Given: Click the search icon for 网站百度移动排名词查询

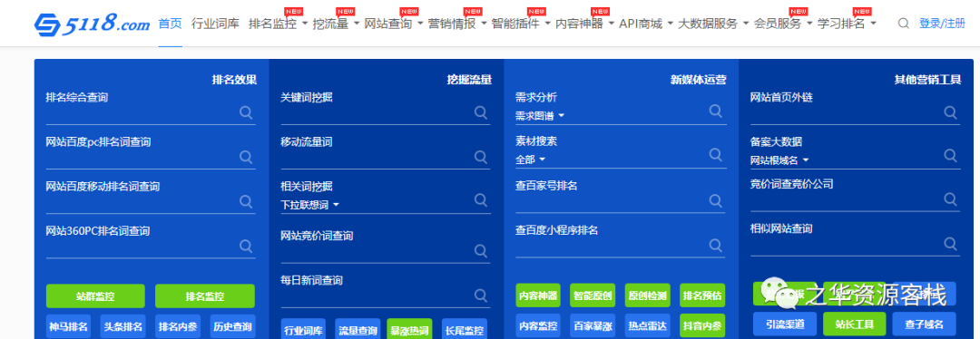Looking at the screenshot, I should pyautogui.click(x=246, y=201).
